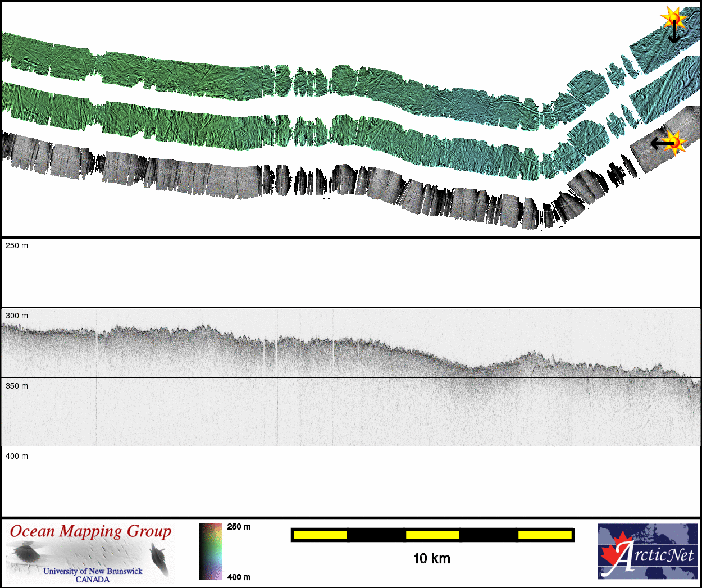Click the '250 m' depth label on the profile
The image size is (702, 588).
click(17, 245)
